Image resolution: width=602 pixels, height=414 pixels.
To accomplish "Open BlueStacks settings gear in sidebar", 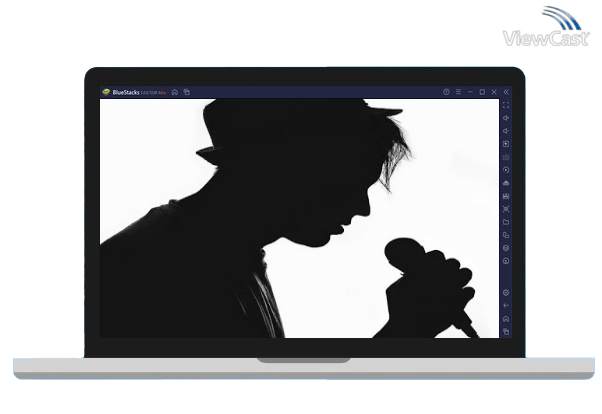I will pyautogui.click(x=506, y=293).
